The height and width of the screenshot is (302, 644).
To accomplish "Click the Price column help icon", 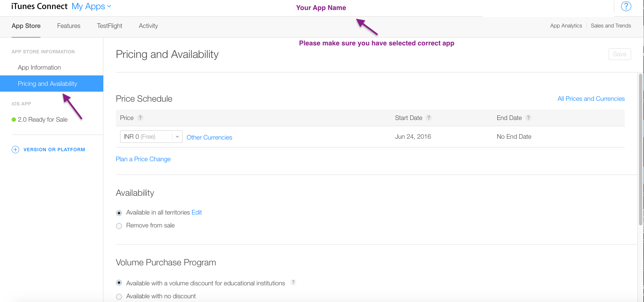I will pos(140,118).
